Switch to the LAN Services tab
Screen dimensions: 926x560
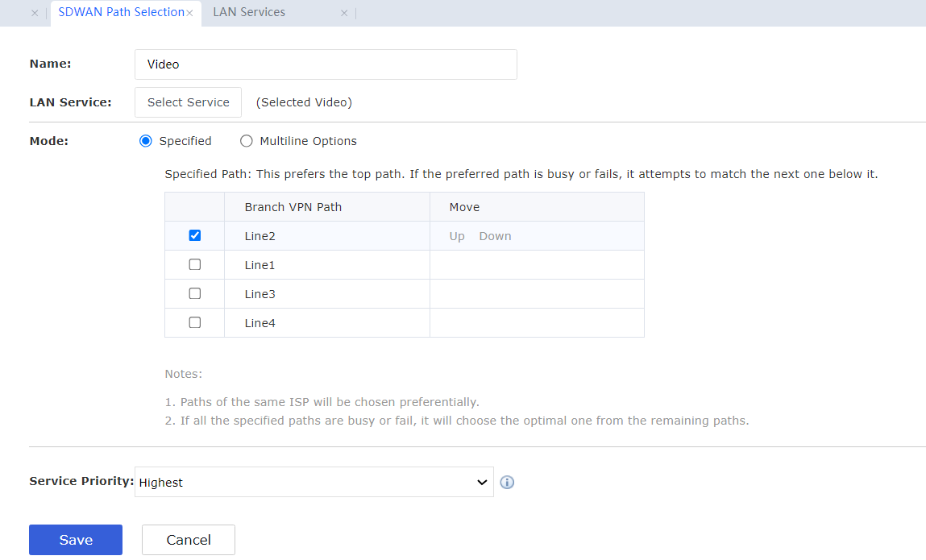click(249, 13)
